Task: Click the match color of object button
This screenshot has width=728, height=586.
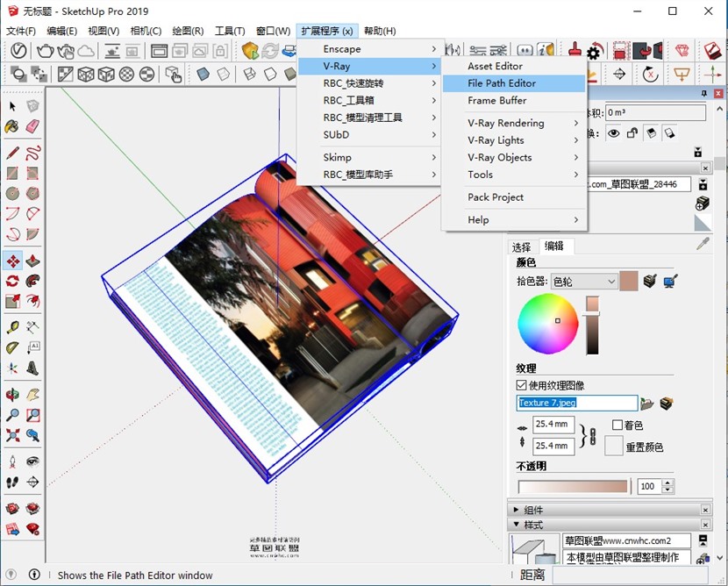Action: 650,281
